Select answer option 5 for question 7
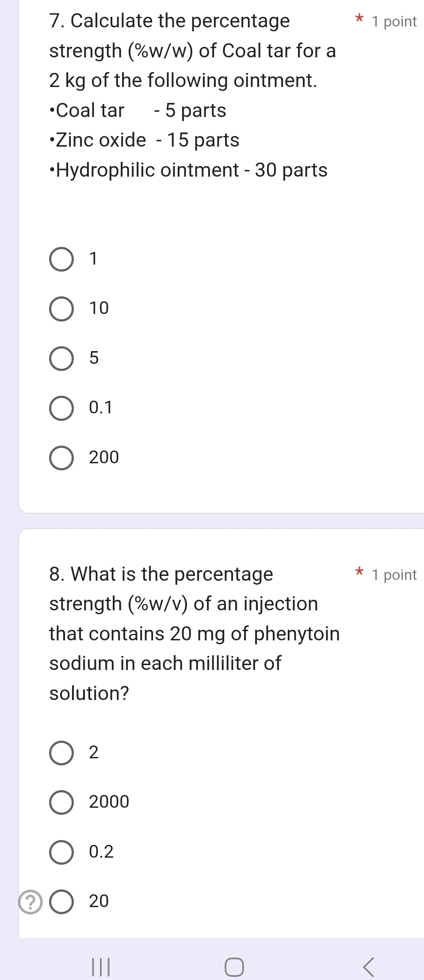 click(x=61, y=358)
